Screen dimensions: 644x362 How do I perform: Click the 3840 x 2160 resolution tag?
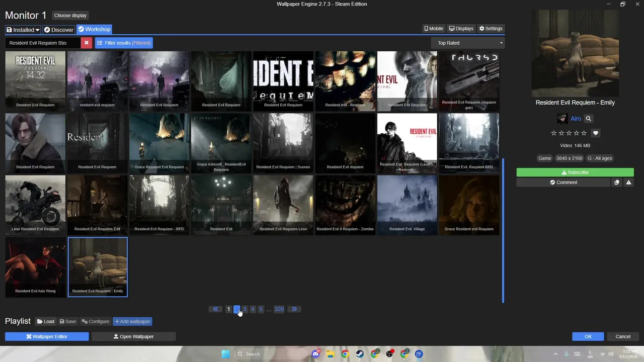coord(570,158)
